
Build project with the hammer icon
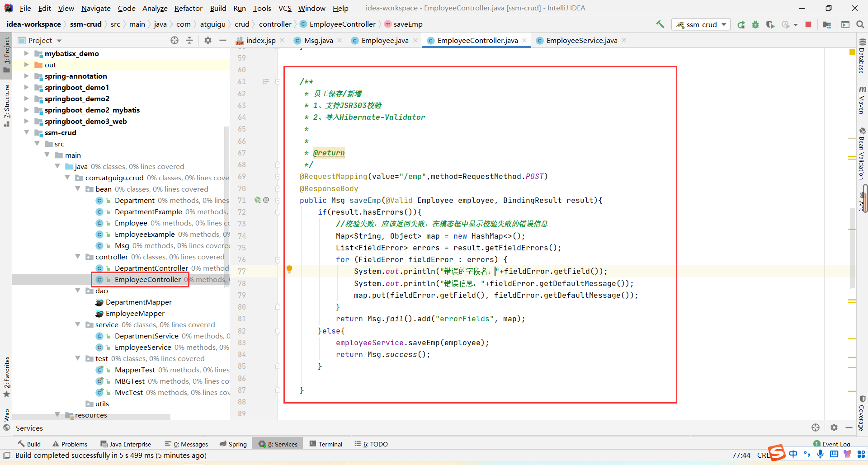660,24
